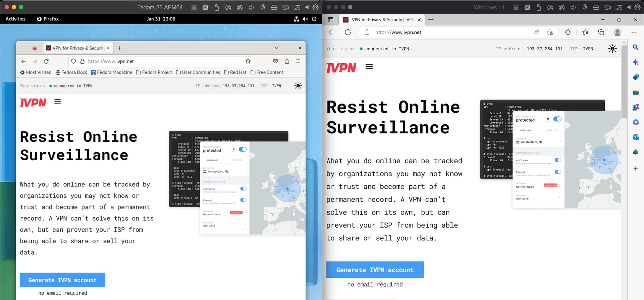The height and width of the screenshot is (300, 644).
Task: Open the Discover sparkle icon in the Edge sidebar
Action: (x=636, y=62)
